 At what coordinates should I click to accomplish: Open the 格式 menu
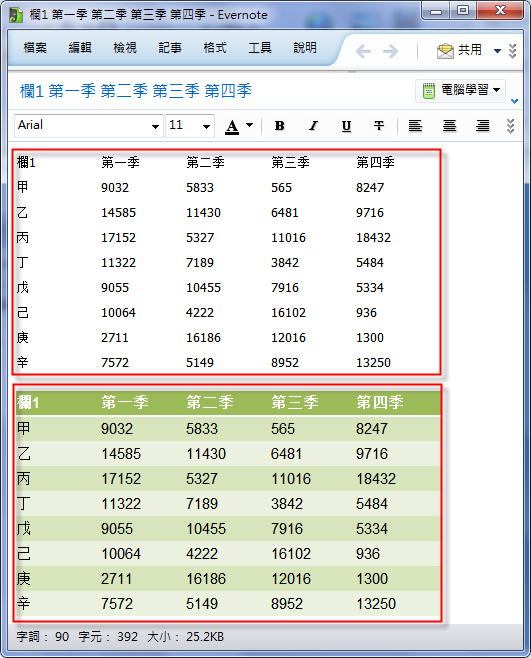215,48
